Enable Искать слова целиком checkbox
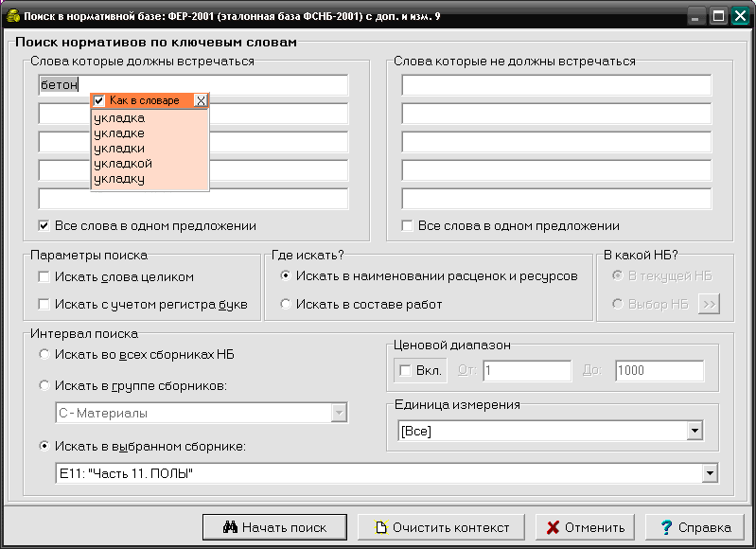This screenshot has height=549, width=756. pyautogui.click(x=44, y=277)
